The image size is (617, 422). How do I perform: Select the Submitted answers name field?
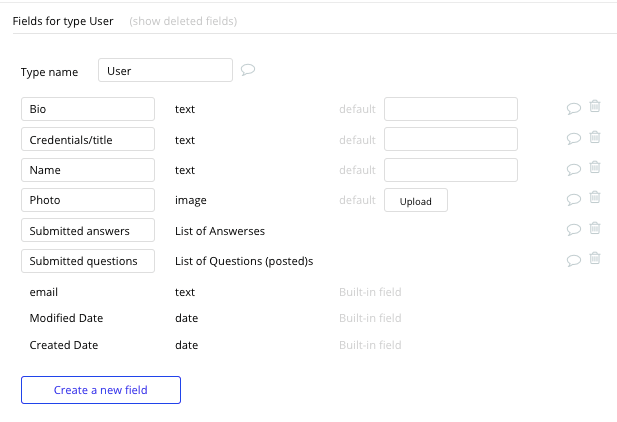coord(88,230)
